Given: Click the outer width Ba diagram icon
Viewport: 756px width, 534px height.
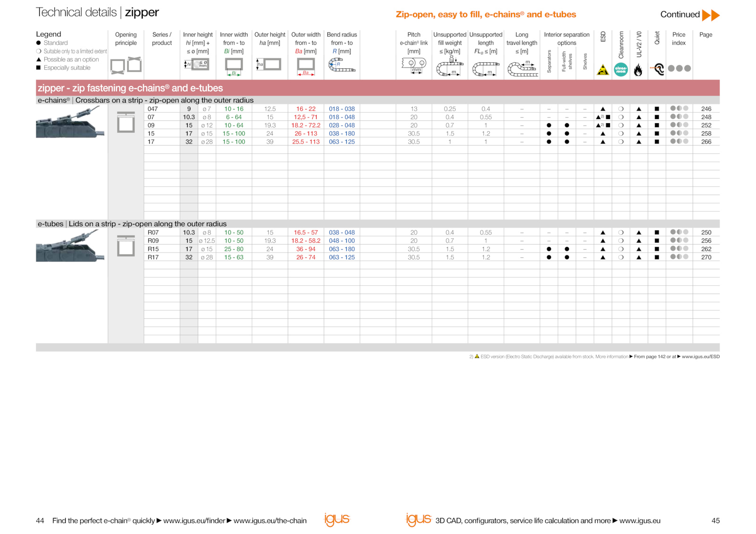Looking at the screenshot, I should pos(306,66).
